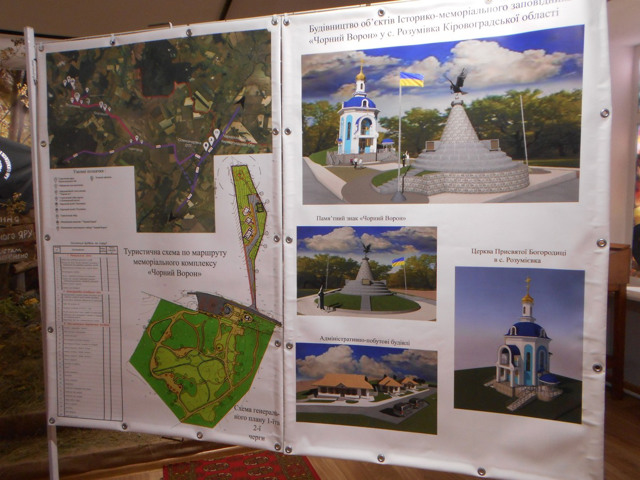
Task: Open the standalone church rendering on the right
Action: click(518, 343)
